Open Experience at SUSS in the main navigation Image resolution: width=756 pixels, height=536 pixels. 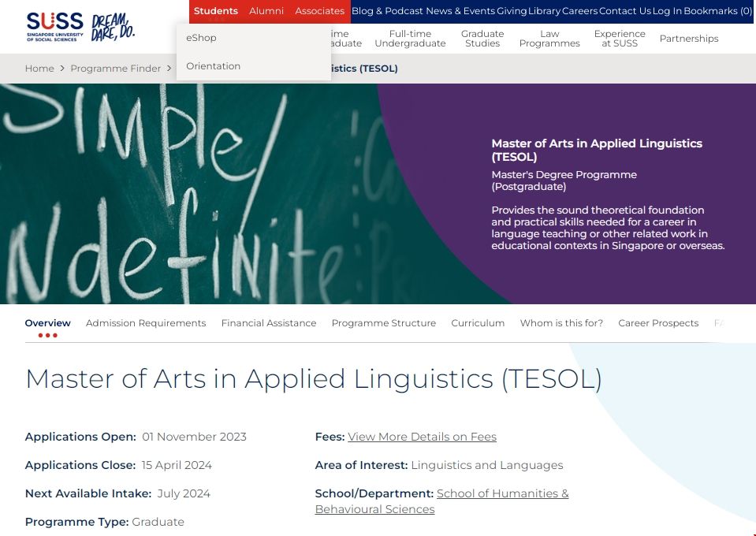[x=620, y=39]
